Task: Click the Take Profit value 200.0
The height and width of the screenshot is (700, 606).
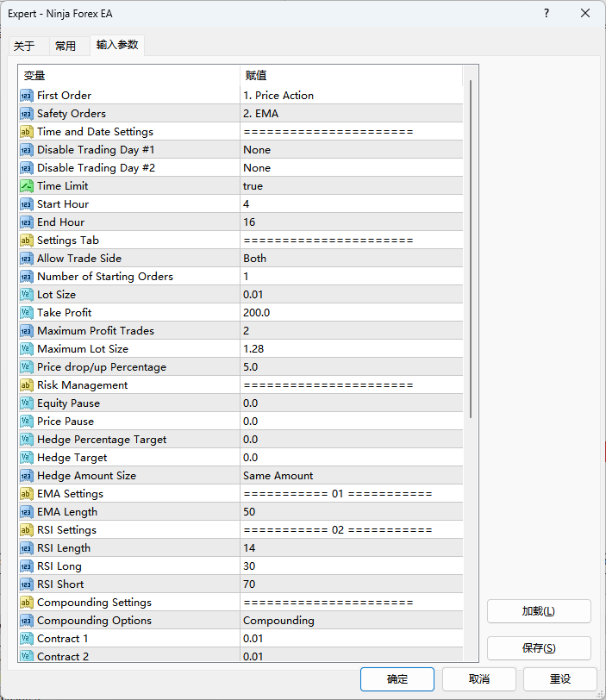Action: (x=352, y=312)
